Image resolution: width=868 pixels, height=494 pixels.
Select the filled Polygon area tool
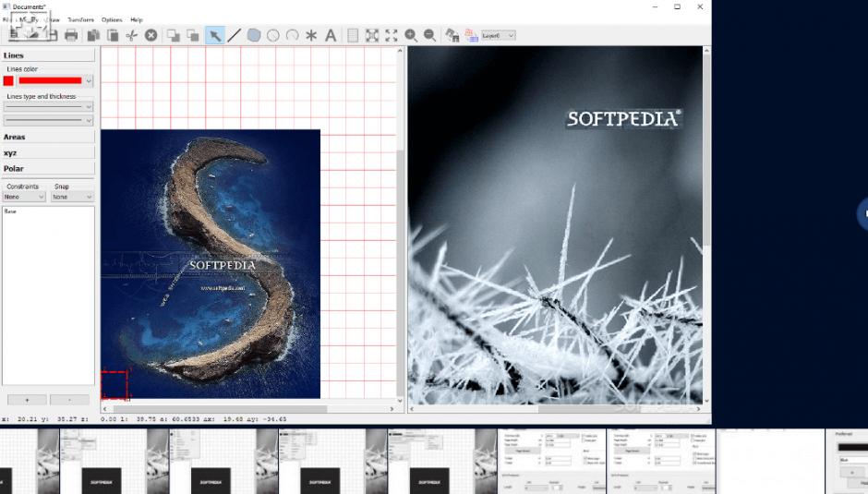[x=254, y=35]
